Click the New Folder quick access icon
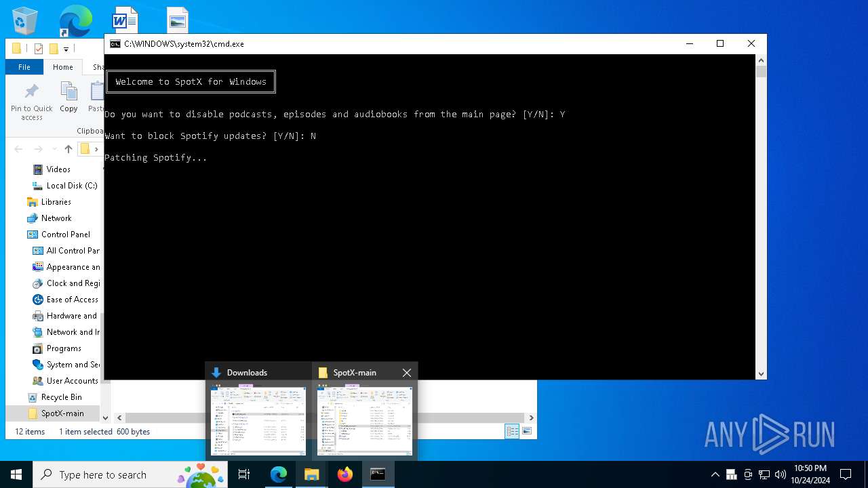 coord(54,49)
